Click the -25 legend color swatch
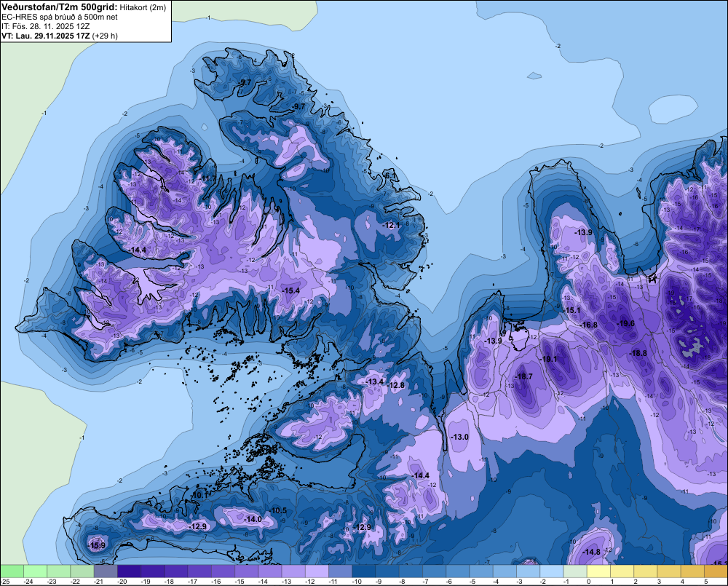The image size is (728, 586). pyautogui.click(x=12, y=571)
